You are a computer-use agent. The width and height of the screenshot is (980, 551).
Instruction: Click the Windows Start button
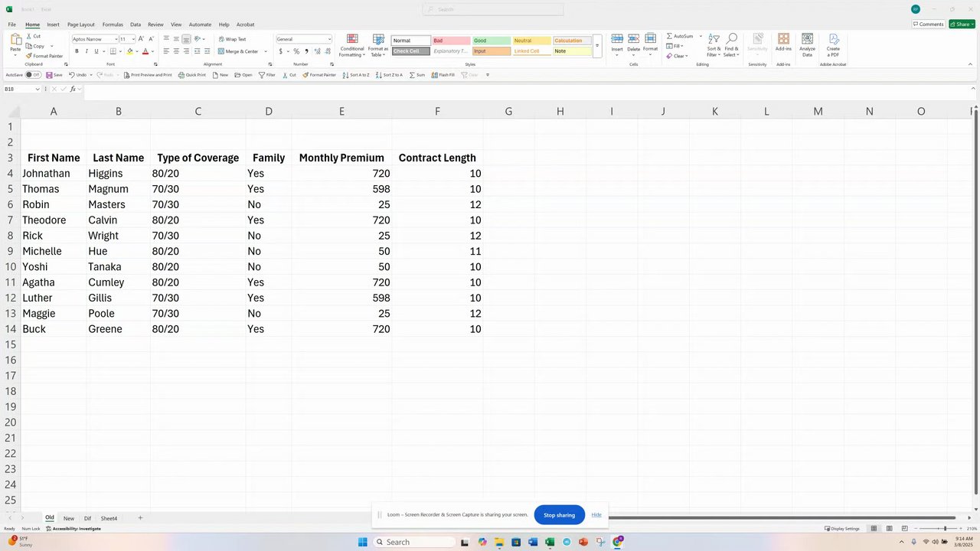coord(362,542)
